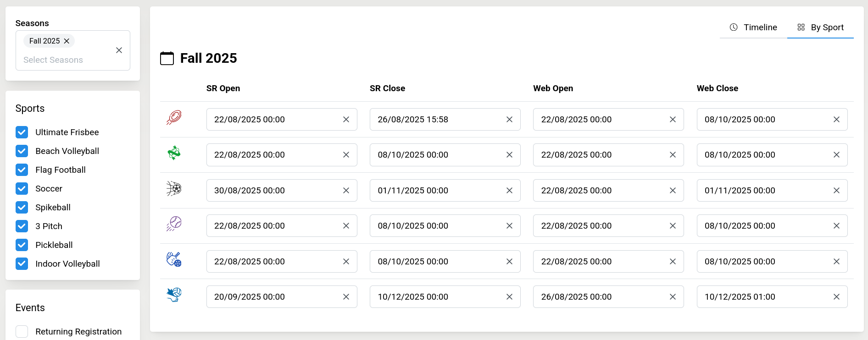Edit the Soccer 30/08/2025 SR Open field
The image size is (868, 340).
coord(282,191)
